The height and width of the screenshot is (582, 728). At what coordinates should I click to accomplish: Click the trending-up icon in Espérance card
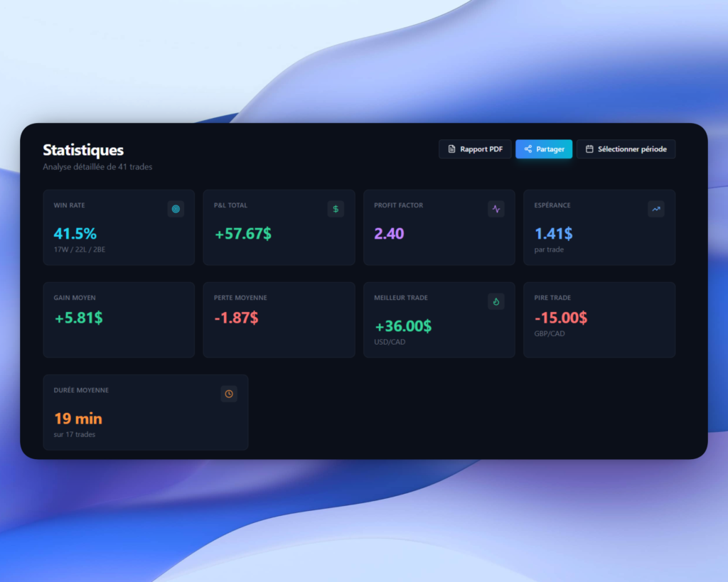tap(656, 209)
